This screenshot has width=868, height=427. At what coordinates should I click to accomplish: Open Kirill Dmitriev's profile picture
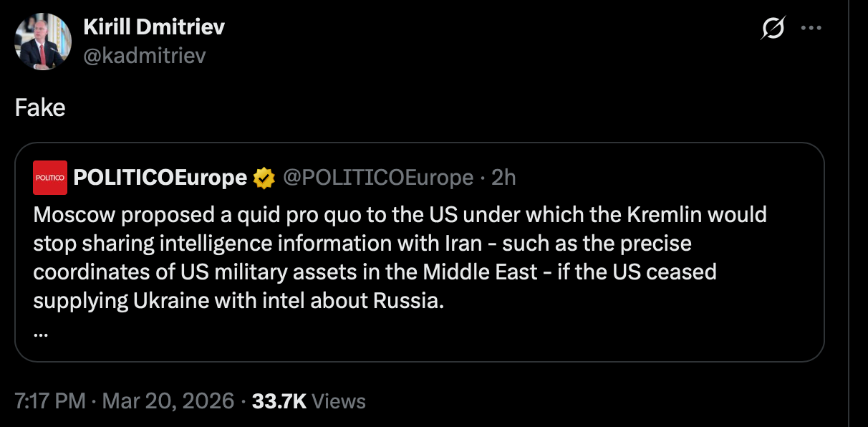(x=43, y=42)
